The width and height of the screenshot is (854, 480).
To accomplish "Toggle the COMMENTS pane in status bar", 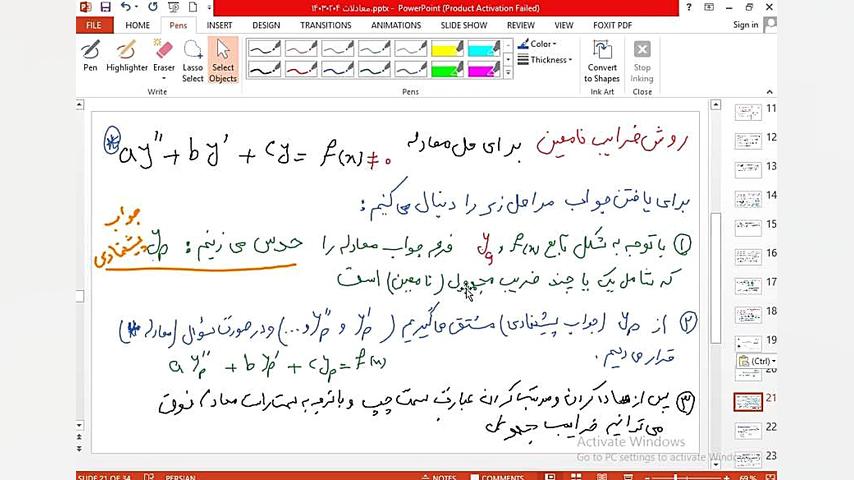I will coord(497,477).
